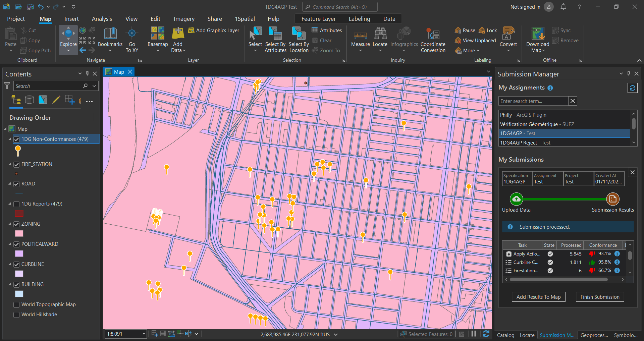Enable the 1DG Reports layer

tap(16, 204)
